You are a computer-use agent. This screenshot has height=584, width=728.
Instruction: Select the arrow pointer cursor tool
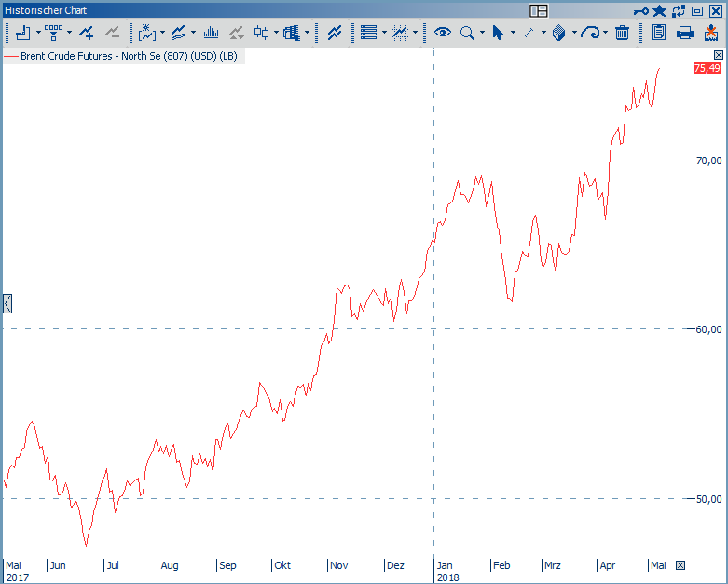pyautogui.click(x=498, y=33)
